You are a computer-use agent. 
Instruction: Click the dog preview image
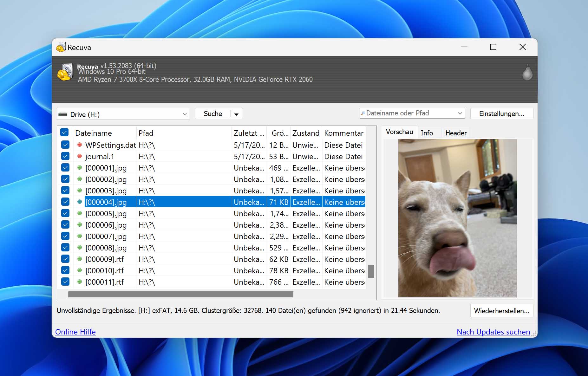pyautogui.click(x=457, y=218)
